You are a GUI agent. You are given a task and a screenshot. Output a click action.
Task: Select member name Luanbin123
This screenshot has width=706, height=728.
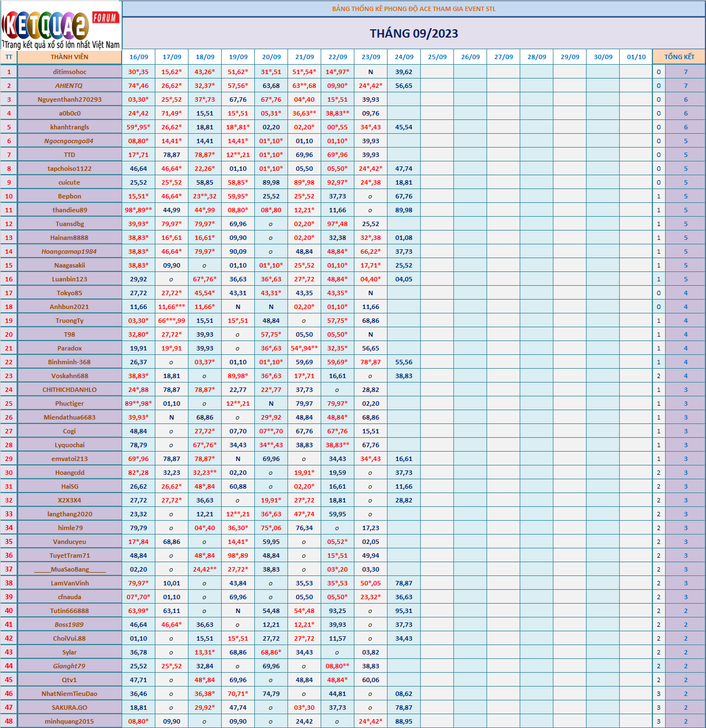[x=70, y=279]
